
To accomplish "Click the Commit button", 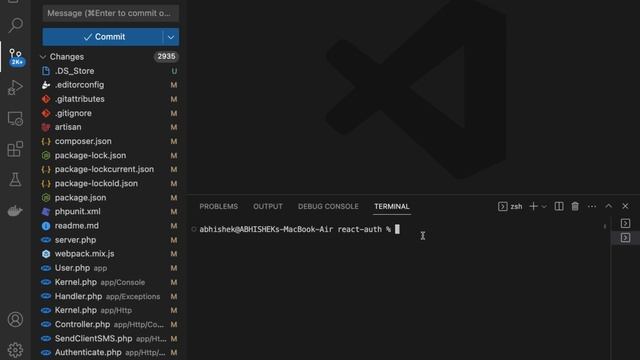I will click(x=102, y=37).
